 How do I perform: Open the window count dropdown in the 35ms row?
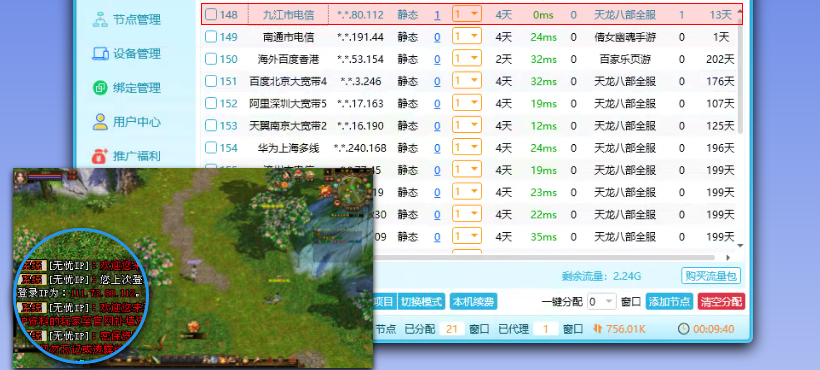click(466, 236)
